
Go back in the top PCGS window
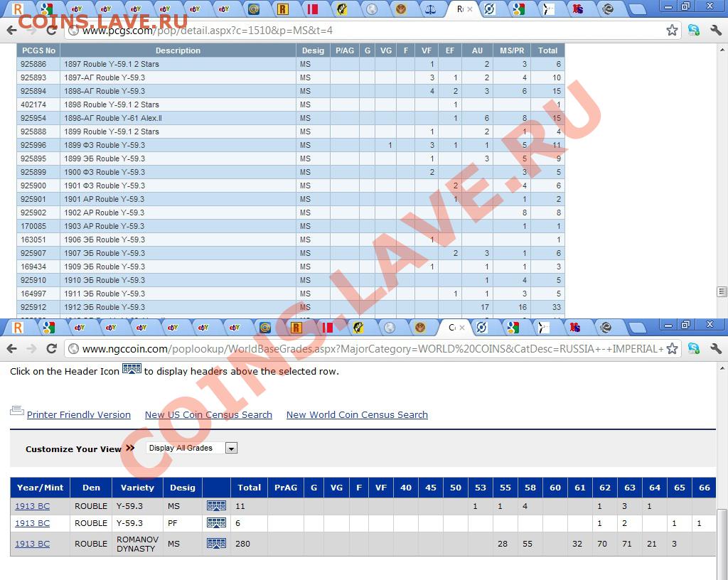click(x=11, y=31)
